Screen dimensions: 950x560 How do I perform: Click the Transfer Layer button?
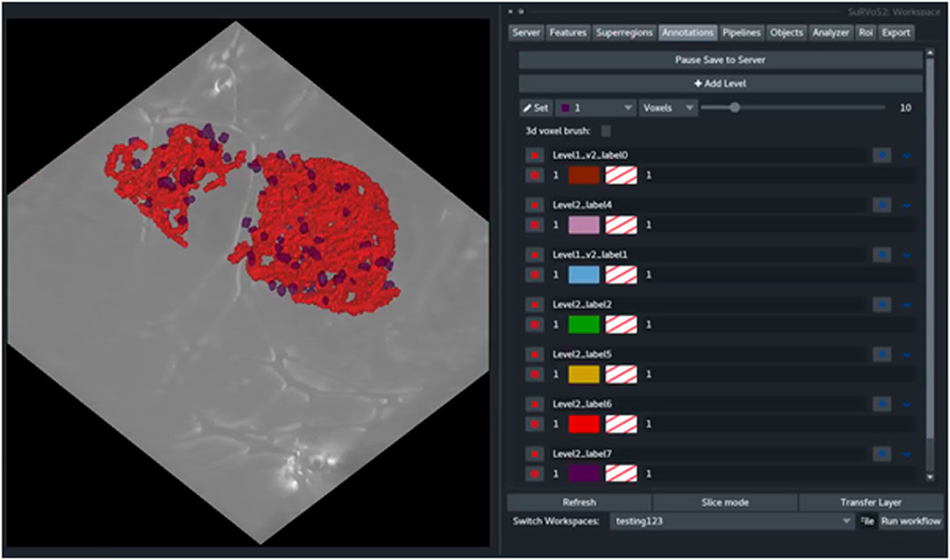coord(870,502)
